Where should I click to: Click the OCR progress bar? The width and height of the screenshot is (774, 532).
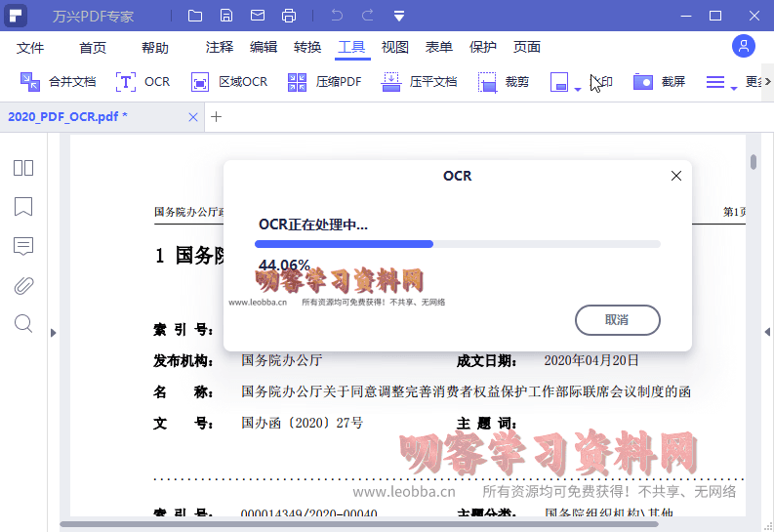point(457,244)
